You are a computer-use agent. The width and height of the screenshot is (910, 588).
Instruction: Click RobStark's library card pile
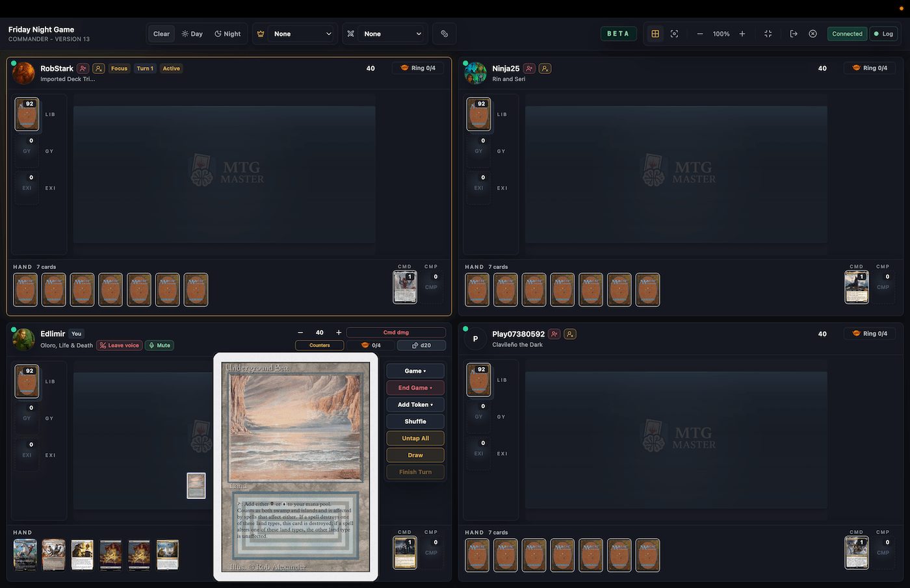coord(27,114)
